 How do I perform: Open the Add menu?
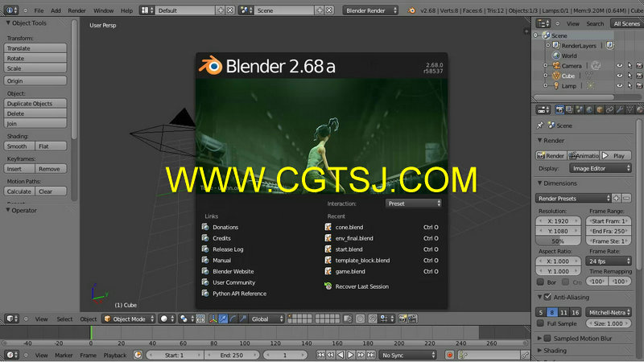point(56,10)
